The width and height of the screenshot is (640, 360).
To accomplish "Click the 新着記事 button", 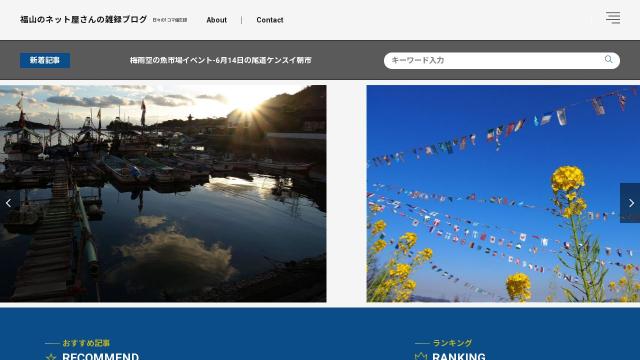I will coord(45,60).
